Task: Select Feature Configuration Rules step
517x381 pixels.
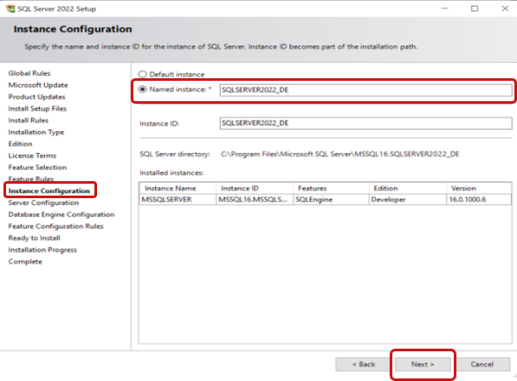Action: pyautogui.click(x=56, y=226)
